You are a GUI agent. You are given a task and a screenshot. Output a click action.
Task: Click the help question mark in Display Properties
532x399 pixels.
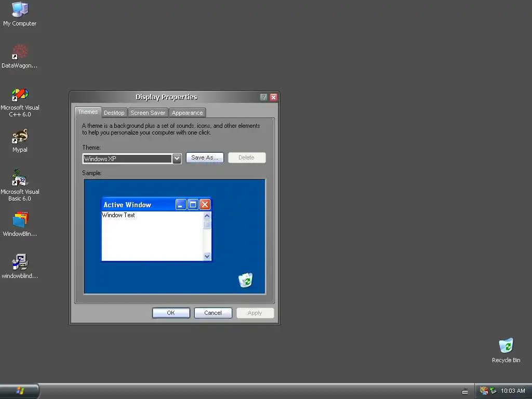(x=263, y=97)
